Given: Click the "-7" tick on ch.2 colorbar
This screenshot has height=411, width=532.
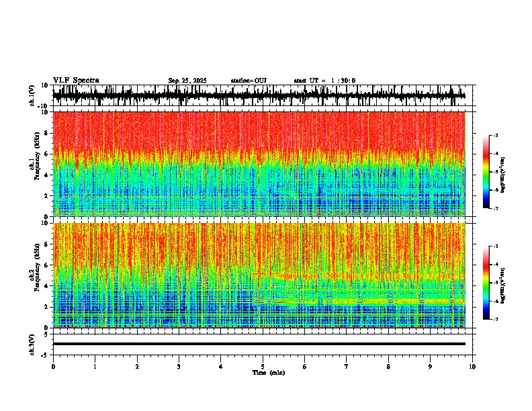Looking at the screenshot, I should point(496,319).
